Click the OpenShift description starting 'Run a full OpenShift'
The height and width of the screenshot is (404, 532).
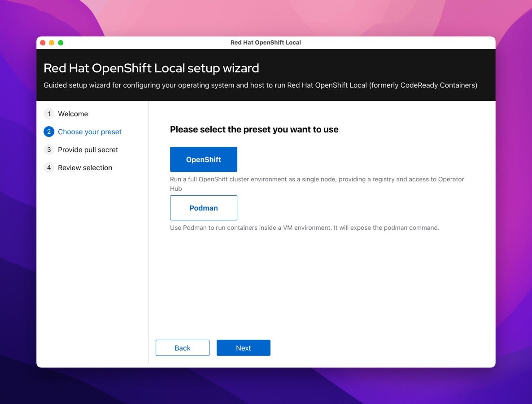pyautogui.click(x=317, y=184)
